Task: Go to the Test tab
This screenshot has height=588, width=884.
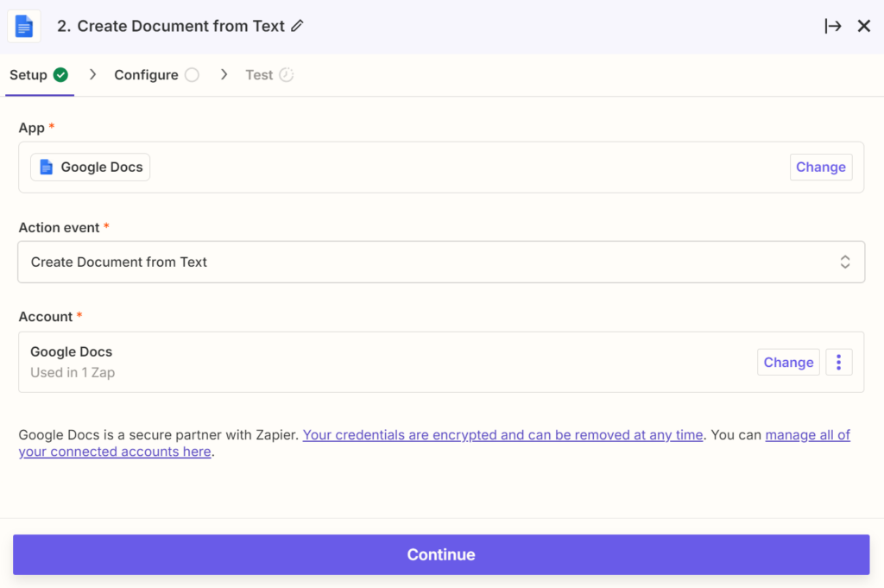Action: pos(269,75)
